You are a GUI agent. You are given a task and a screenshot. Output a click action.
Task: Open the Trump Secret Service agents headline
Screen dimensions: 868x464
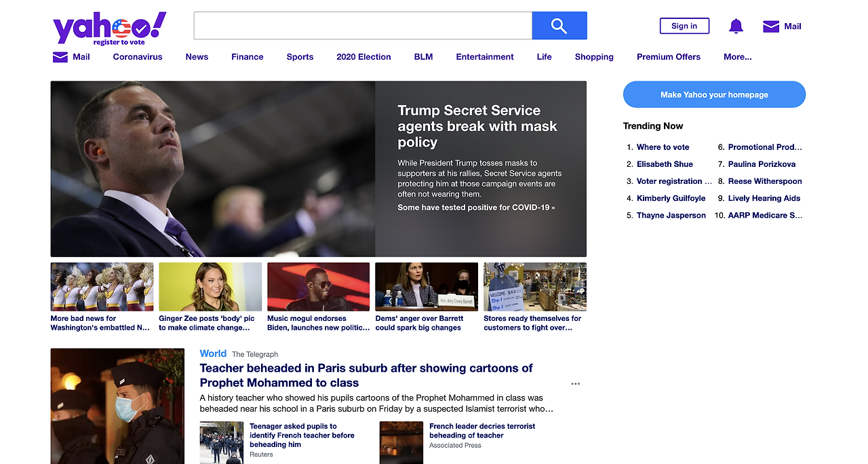click(477, 126)
